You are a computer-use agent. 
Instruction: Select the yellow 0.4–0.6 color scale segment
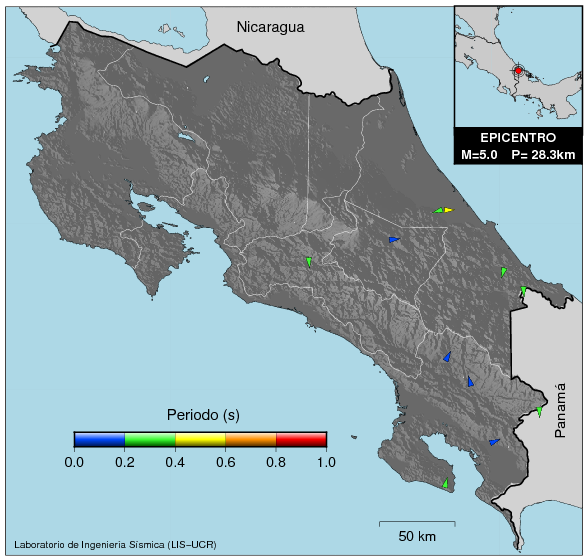coord(200,440)
